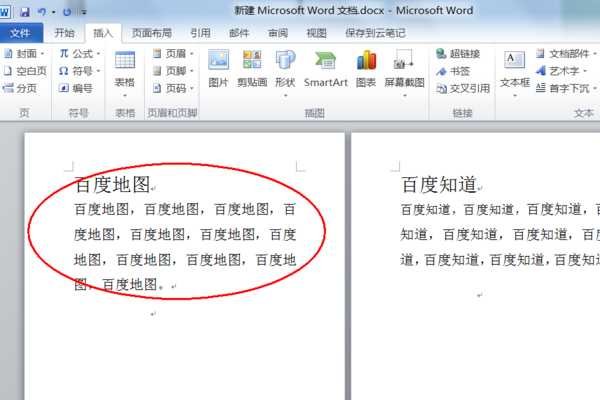The width and height of the screenshot is (600, 400).
Task: Open the 剪贴画 clip art pane
Action: pos(252,68)
